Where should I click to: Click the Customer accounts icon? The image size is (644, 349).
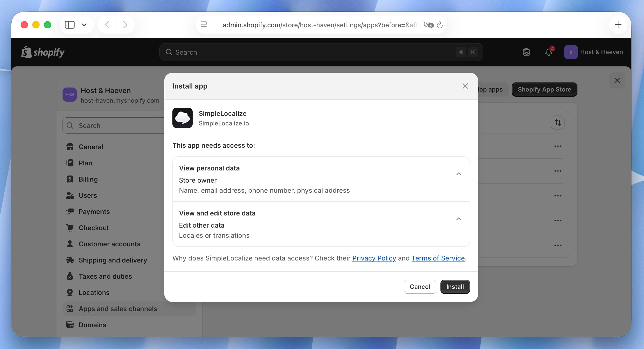point(70,244)
